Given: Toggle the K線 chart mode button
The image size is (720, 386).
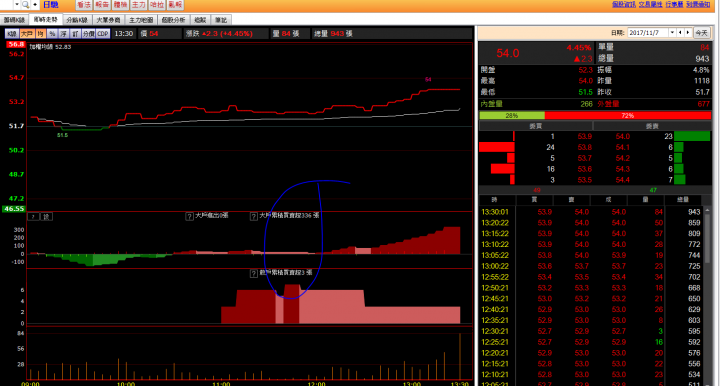Looking at the screenshot, I should 12,34.
